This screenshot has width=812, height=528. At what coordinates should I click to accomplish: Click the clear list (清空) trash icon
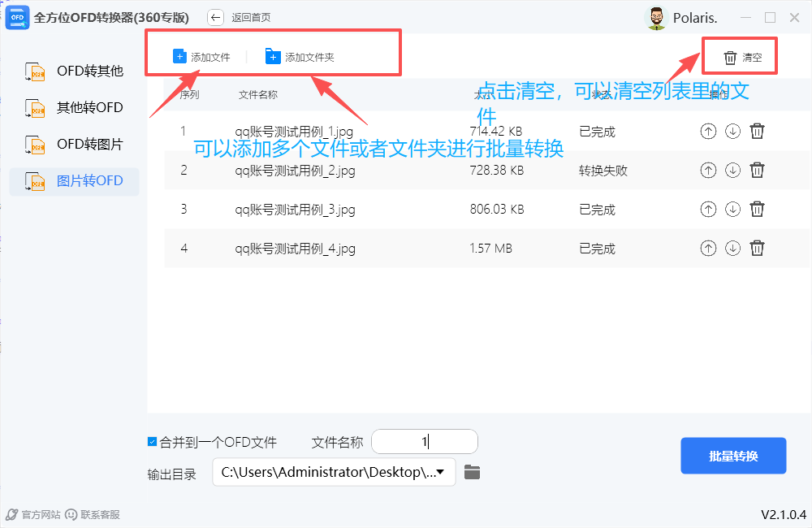point(730,58)
